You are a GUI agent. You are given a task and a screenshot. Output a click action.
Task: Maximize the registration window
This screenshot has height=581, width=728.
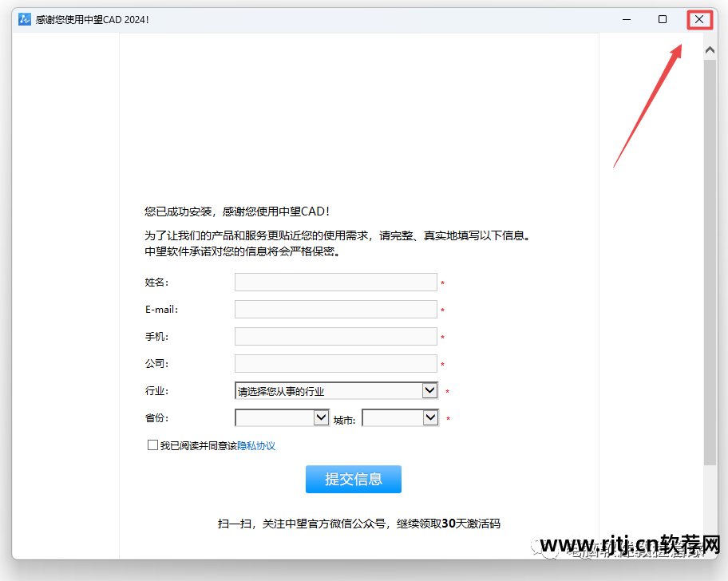(x=663, y=19)
